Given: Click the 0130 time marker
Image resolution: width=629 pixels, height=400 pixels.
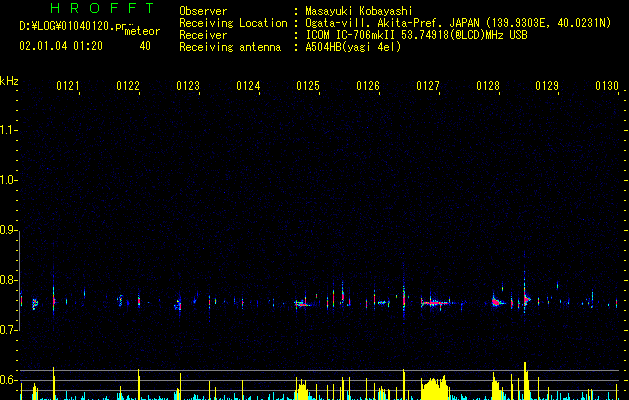Looking at the screenshot, I should (x=607, y=86).
